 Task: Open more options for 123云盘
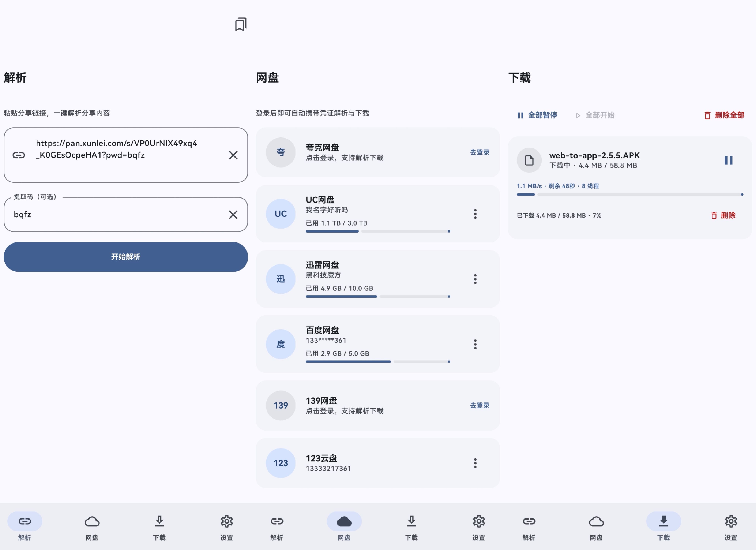(x=475, y=463)
